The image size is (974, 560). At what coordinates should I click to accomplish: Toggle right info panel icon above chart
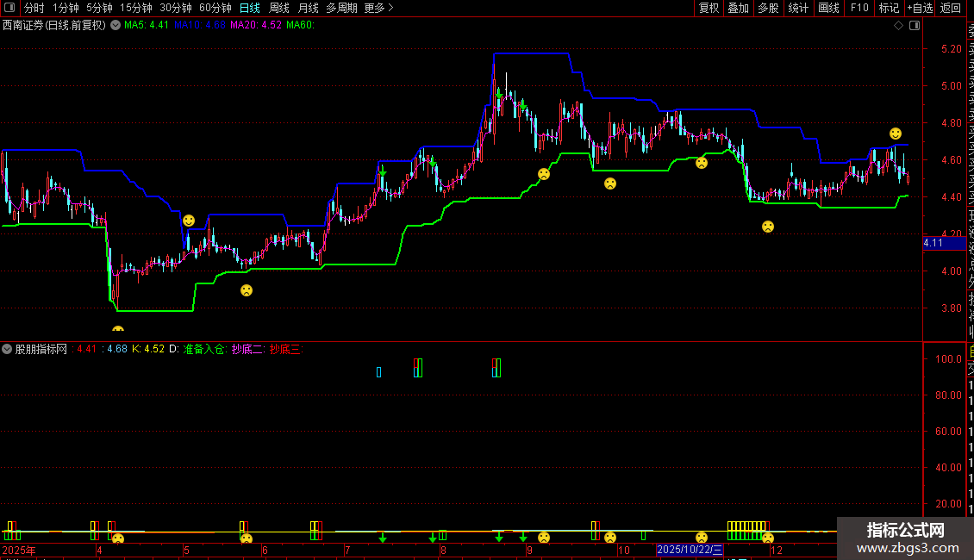(915, 26)
